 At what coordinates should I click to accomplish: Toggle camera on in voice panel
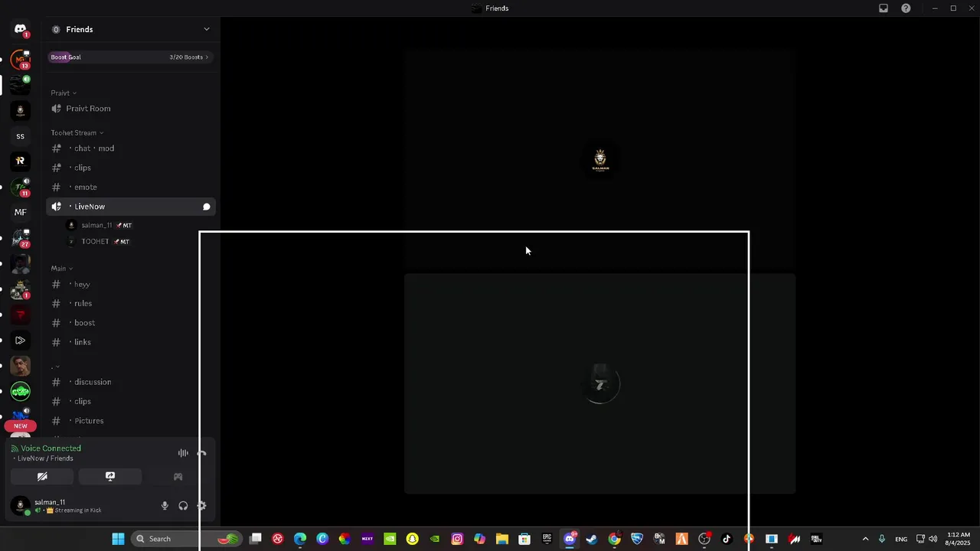tap(42, 476)
